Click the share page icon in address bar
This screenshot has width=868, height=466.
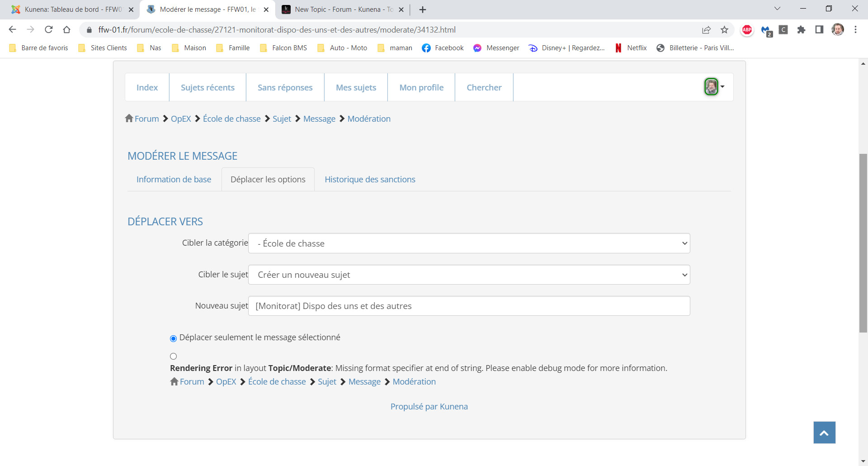(x=706, y=30)
